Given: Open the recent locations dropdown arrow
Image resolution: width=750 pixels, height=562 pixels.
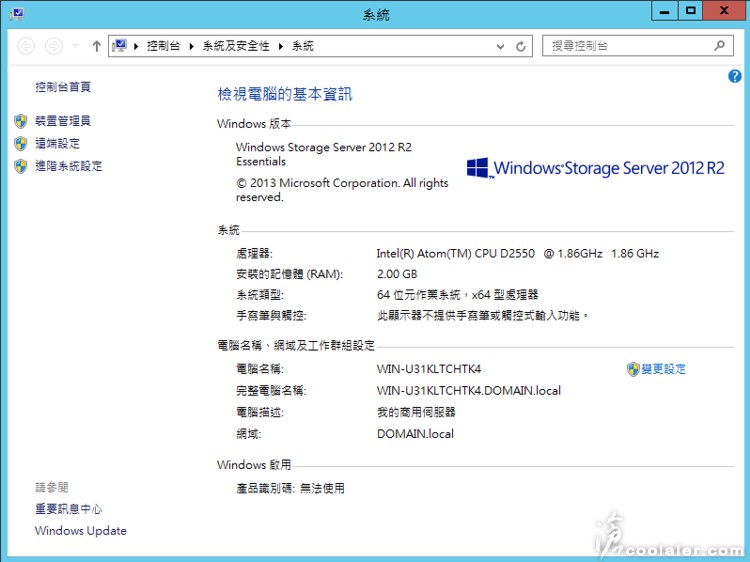Looking at the screenshot, I should point(75,46).
